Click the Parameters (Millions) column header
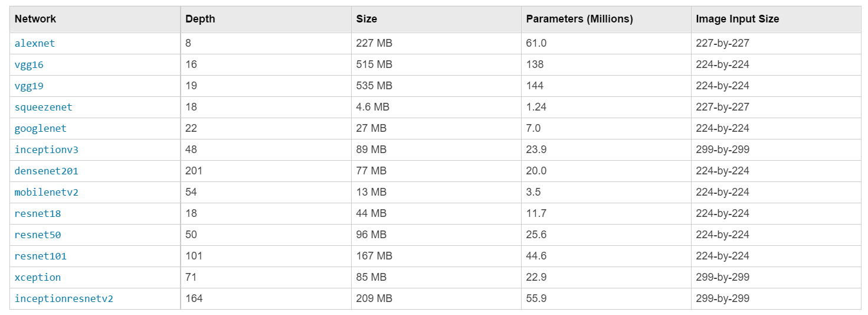868x315 pixels. click(x=579, y=19)
